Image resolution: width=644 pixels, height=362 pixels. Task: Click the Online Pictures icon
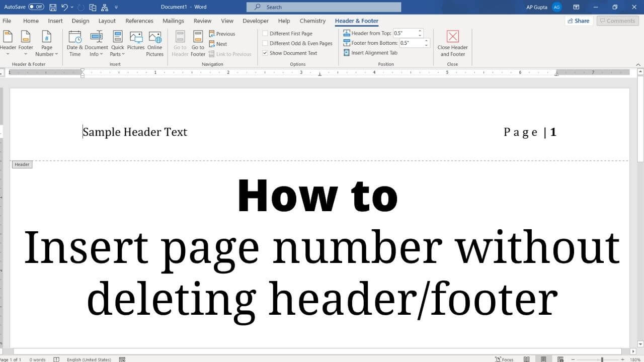[154, 43]
